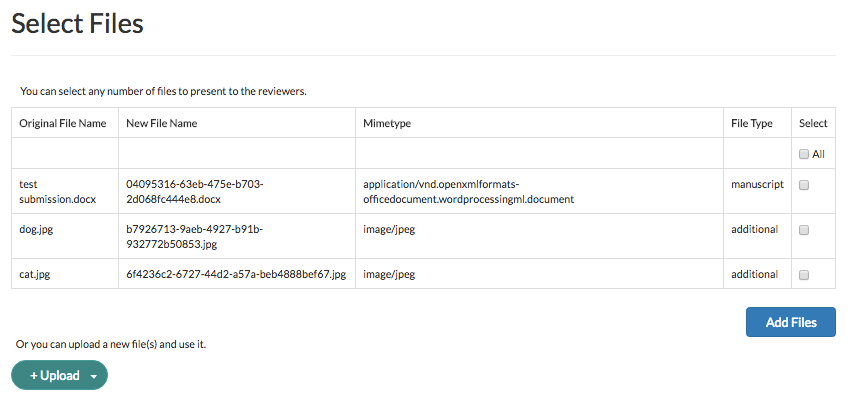This screenshot has height=405, width=851.
Task: Click 'Original File Name' column header
Action: click(62, 123)
